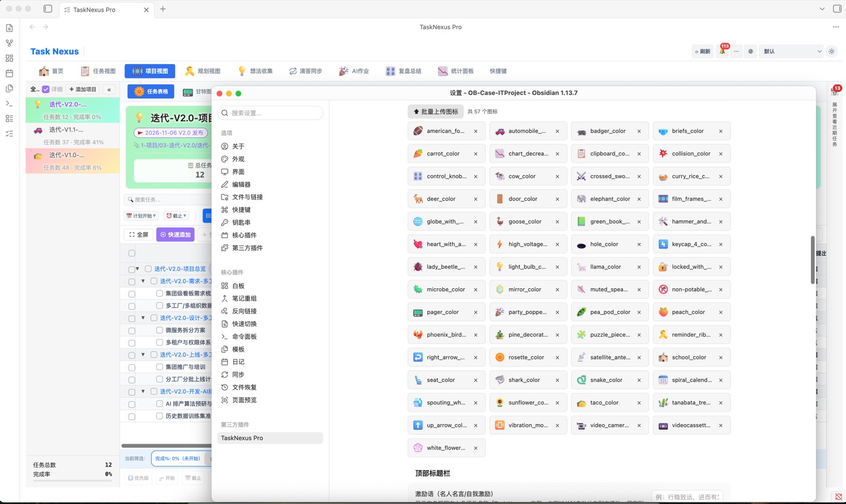Click the shark_color icon chip
The width and height of the screenshot is (846, 504).
click(x=528, y=380)
